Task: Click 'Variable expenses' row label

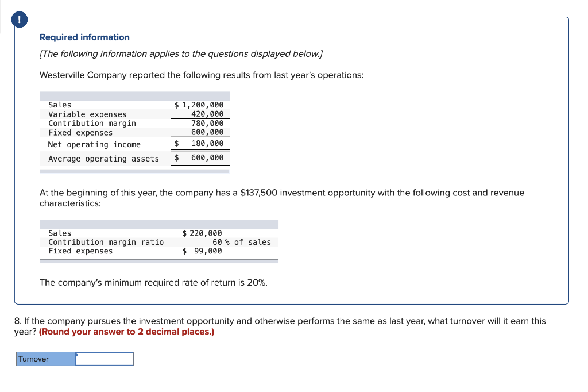Action: (87, 114)
